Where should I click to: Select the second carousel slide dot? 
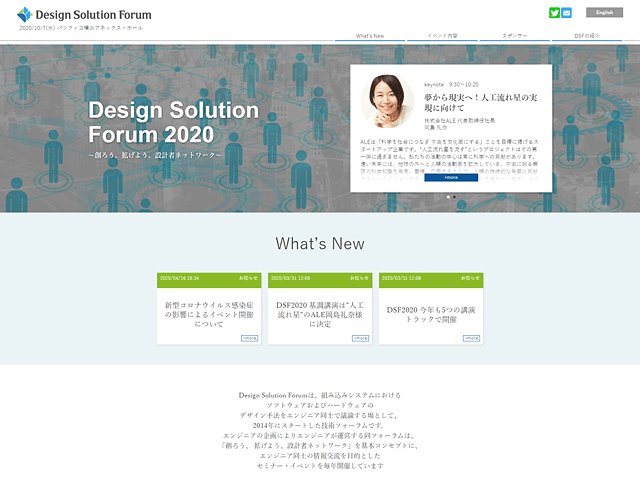coord(454,197)
